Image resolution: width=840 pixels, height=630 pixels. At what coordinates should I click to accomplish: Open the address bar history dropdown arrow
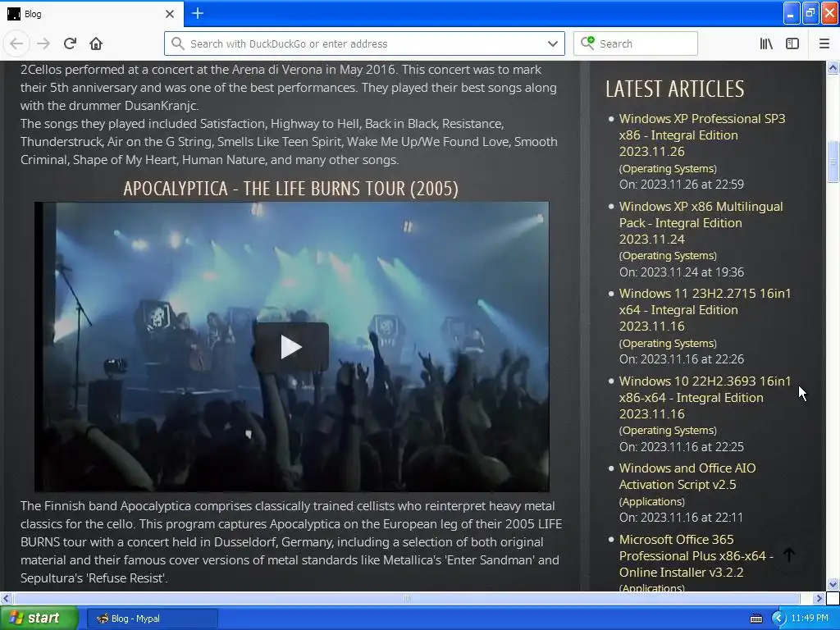pyautogui.click(x=552, y=43)
